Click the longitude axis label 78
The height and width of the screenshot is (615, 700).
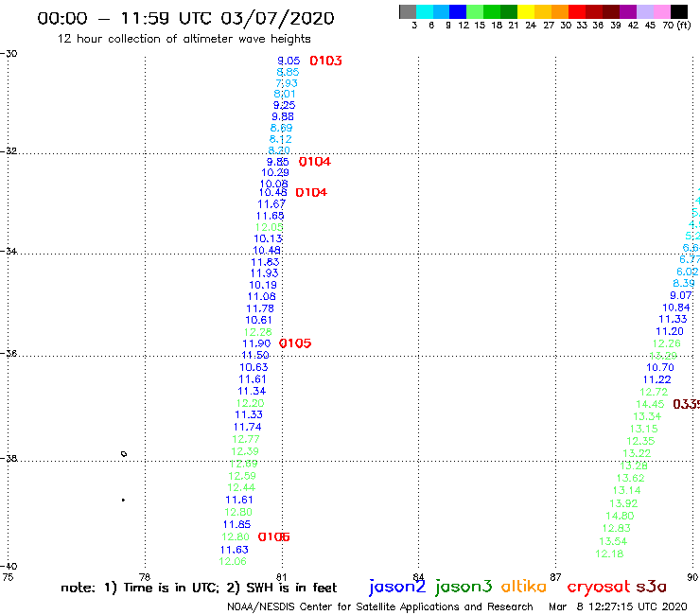[x=144, y=577]
